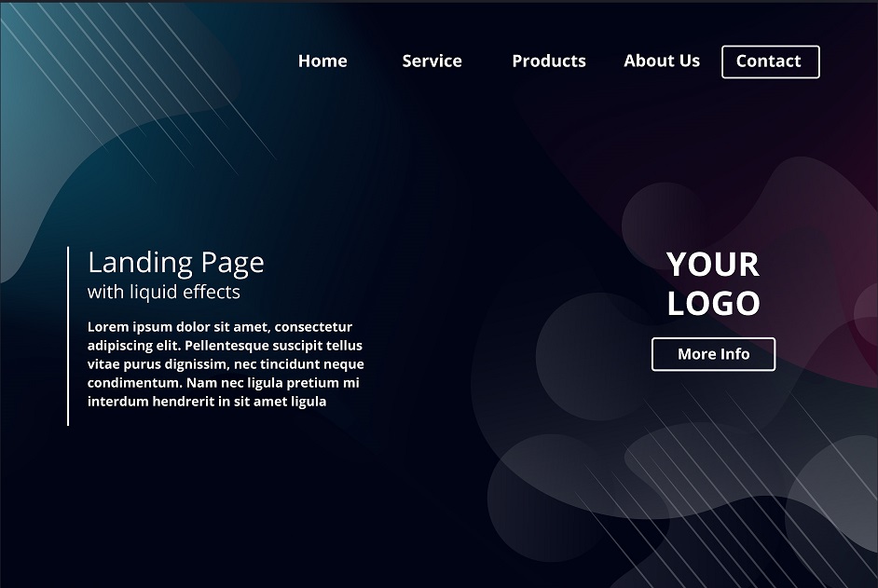This screenshot has height=588, width=878.
Task: Click the More Info button
Action: coord(713,354)
